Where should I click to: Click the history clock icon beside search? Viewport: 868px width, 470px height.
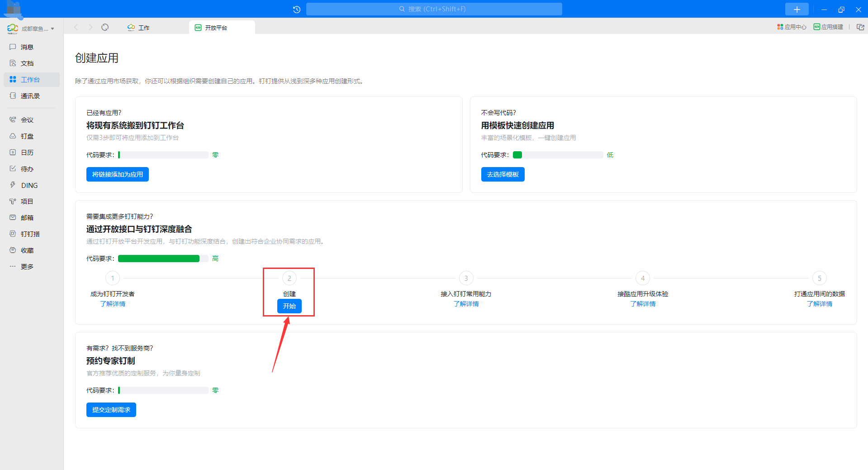[297, 9]
